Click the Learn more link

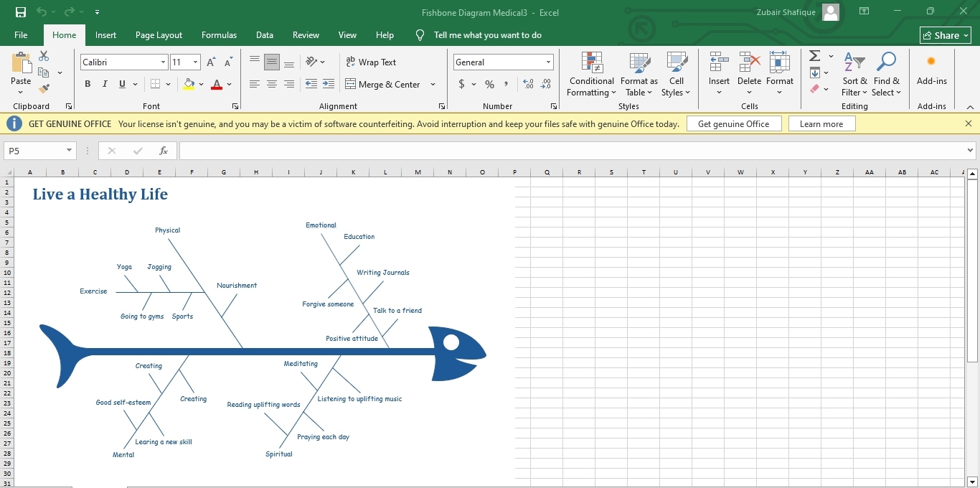(x=821, y=123)
